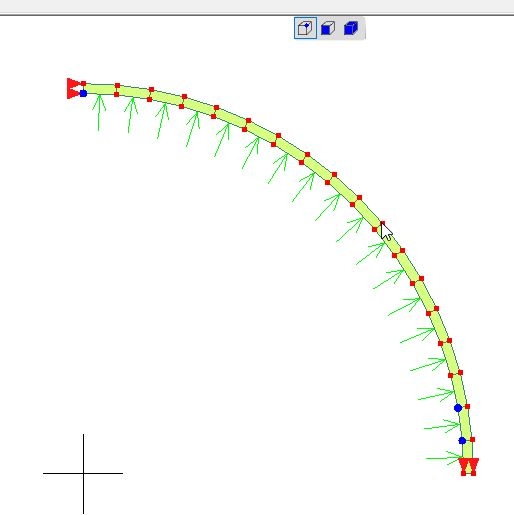Pick the lowest green load arrow near support
Viewport: 514px width, 515px height.
pos(444,458)
